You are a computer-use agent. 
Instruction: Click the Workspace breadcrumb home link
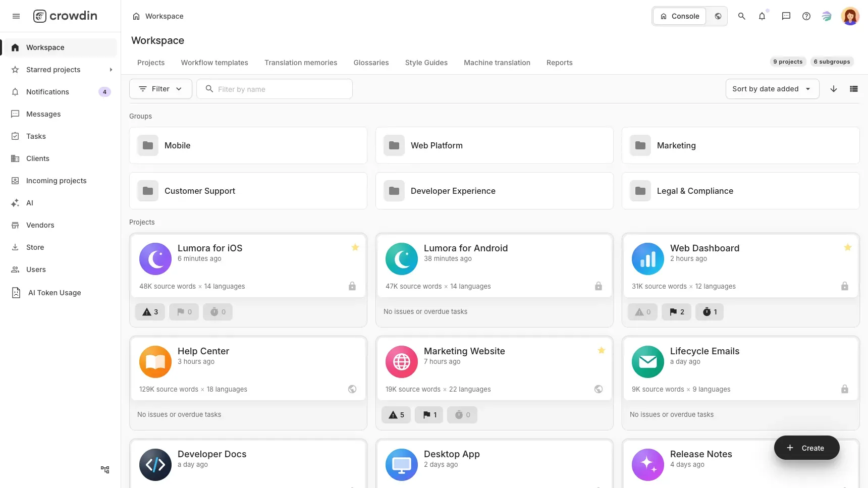click(x=158, y=16)
